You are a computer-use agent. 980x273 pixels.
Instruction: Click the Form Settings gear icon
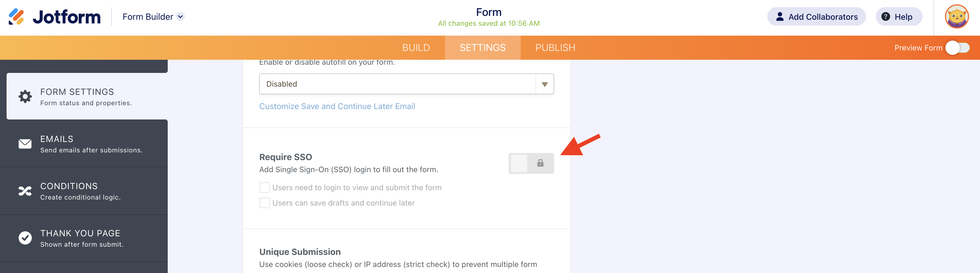[25, 96]
